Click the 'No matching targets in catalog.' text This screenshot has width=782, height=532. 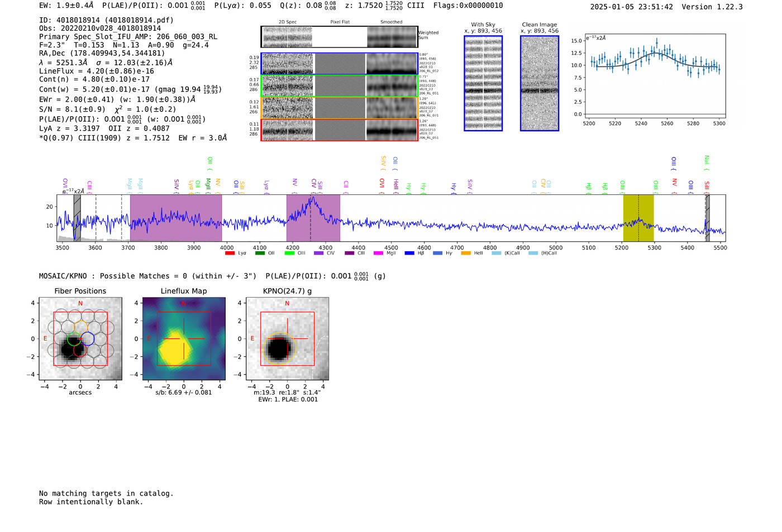106,493
